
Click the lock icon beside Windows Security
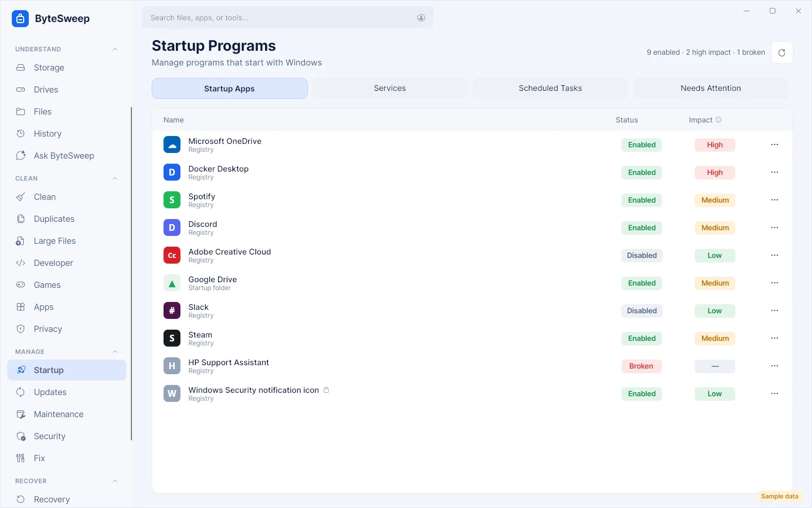pos(326,390)
